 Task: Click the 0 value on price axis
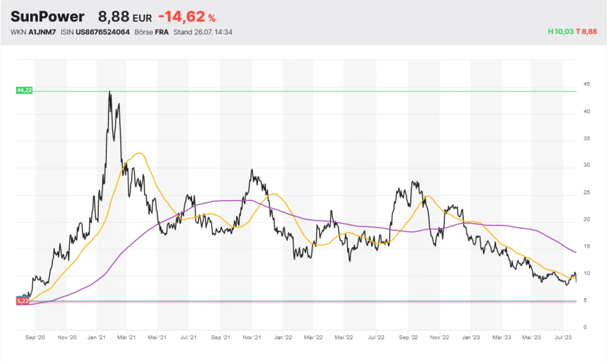pyautogui.click(x=584, y=327)
